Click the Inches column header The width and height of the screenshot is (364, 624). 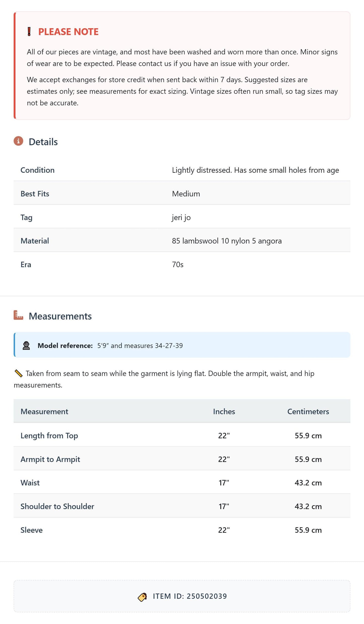pos(224,412)
